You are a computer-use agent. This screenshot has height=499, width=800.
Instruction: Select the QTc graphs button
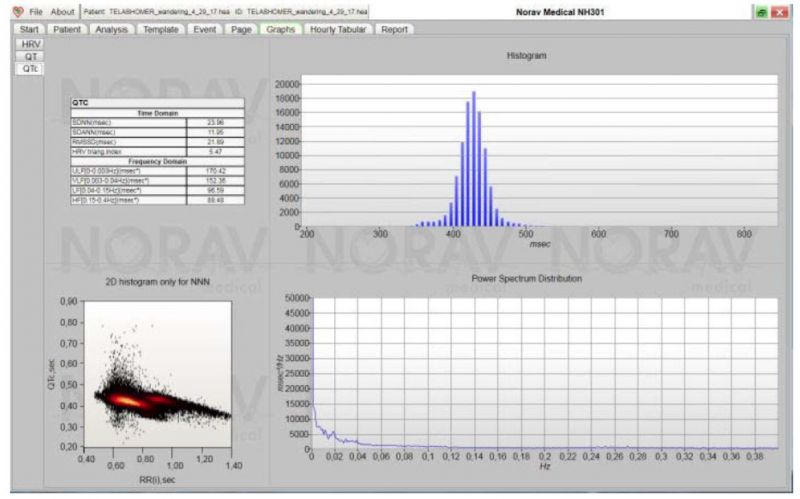coord(31,69)
